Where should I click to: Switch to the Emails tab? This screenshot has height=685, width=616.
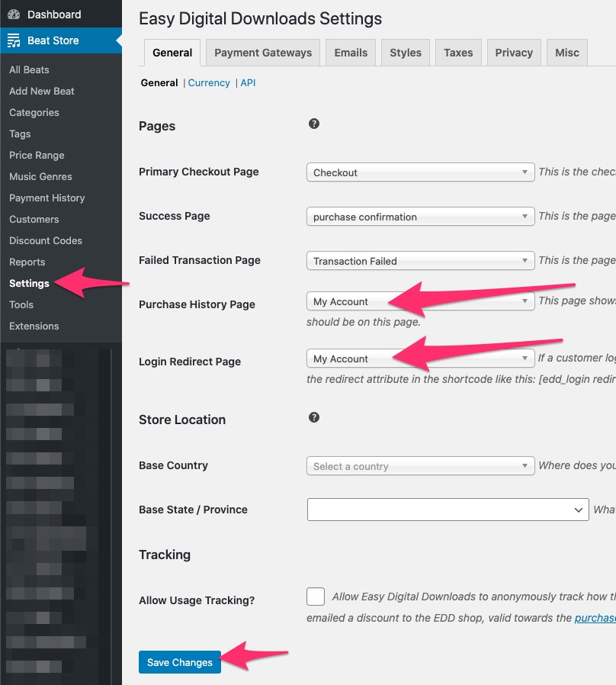click(x=351, y=53)
